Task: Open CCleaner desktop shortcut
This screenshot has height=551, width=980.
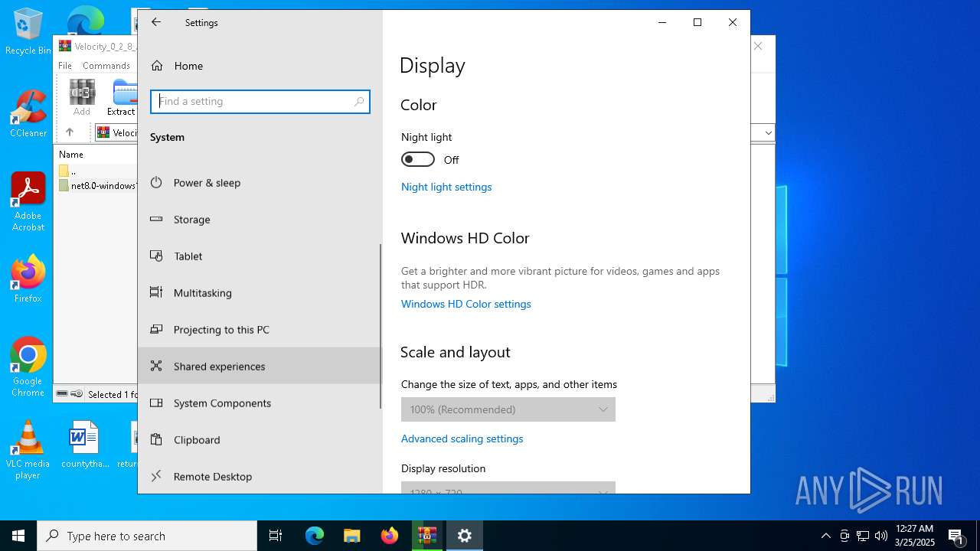Action: pyautogui.click(x=28, y=114)
